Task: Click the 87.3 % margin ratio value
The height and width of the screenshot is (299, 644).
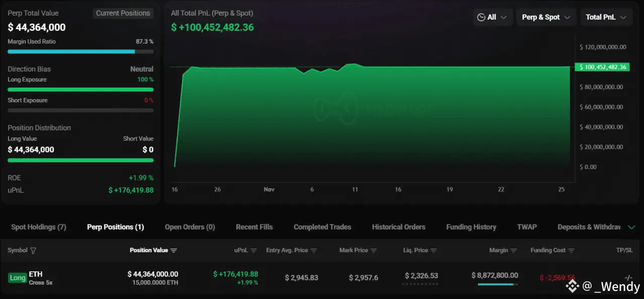Action: coord(144,41)
